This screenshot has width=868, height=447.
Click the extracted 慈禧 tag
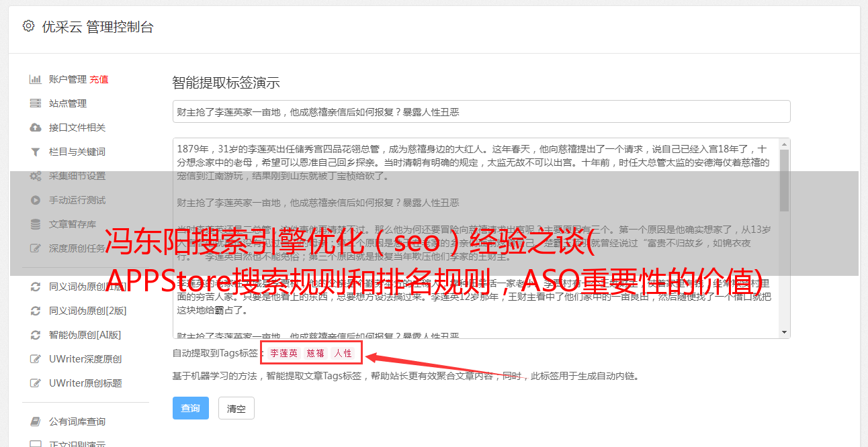tap(316, 353)
